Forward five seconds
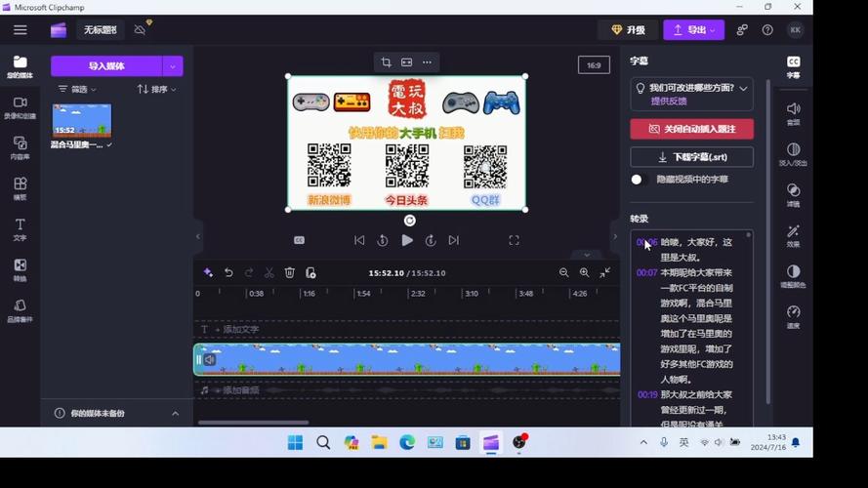This screenshot has width=868, height=488. click(431, 240)
